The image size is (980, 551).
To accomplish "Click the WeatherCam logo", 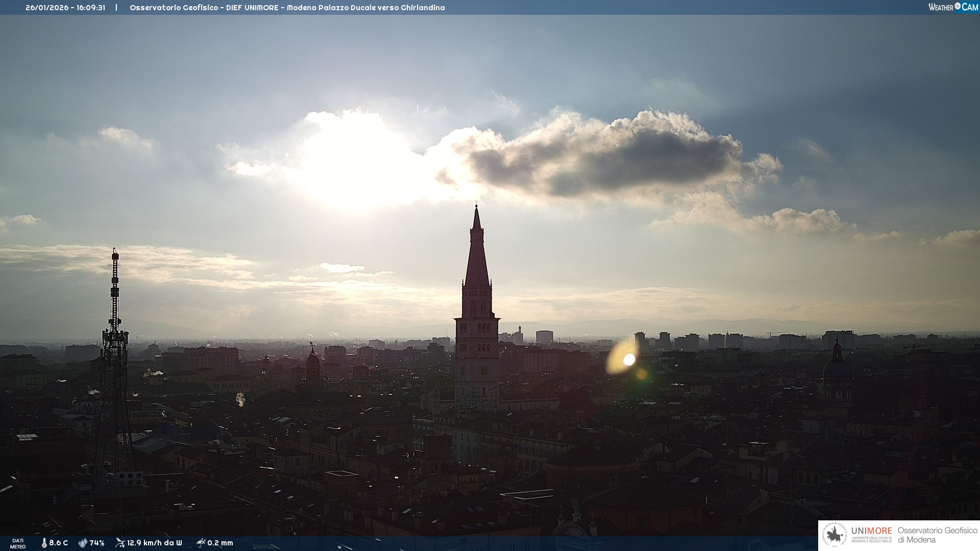I will (x=953, y=7).
